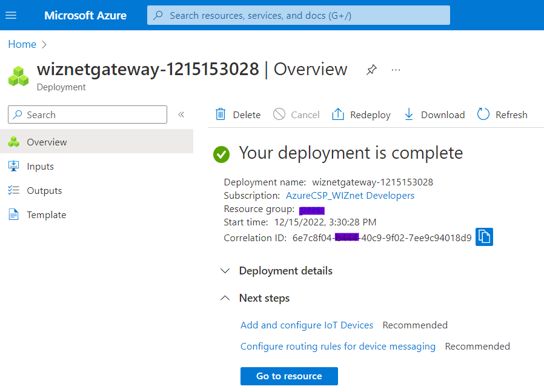The width and height of the screenshot is (544, 392).
Task: Open the Overview menu item
Action: 96,142
